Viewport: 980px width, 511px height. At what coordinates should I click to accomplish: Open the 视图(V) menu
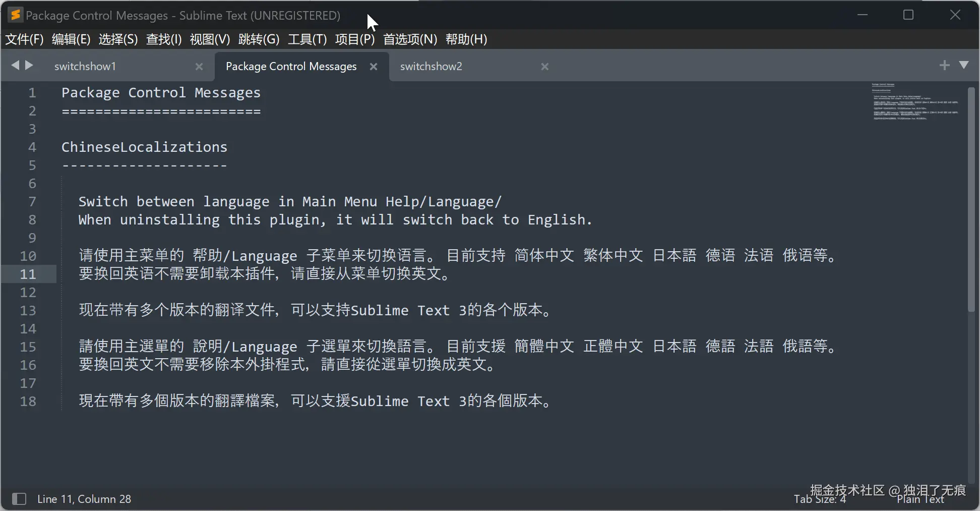[x=210, y=39]
